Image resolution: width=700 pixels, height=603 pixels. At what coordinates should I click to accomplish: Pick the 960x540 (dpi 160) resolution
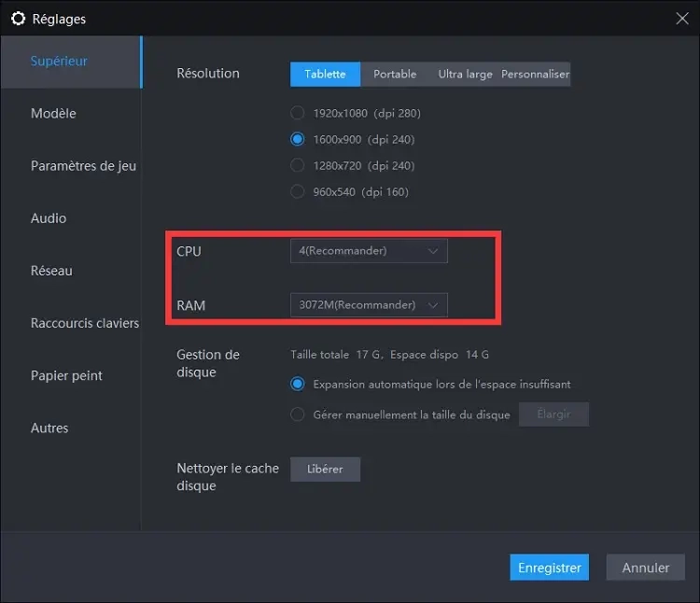pyautogui.click(x=298, y=191)
